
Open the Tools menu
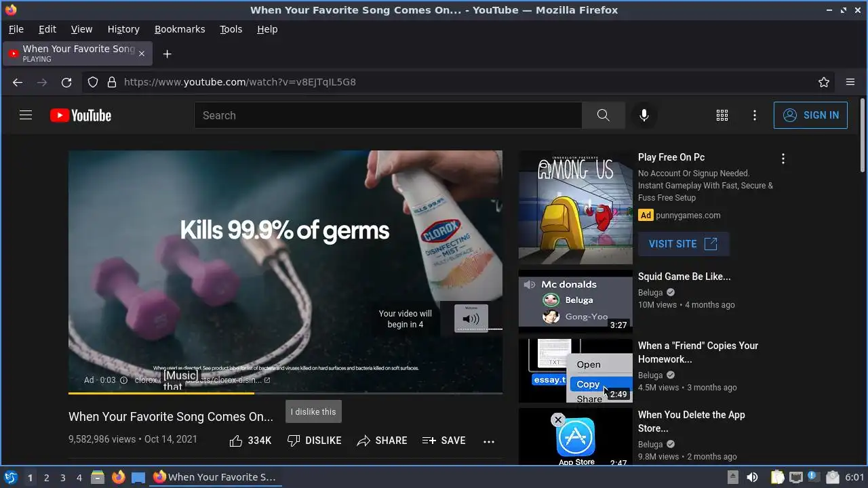click(231, 29)
